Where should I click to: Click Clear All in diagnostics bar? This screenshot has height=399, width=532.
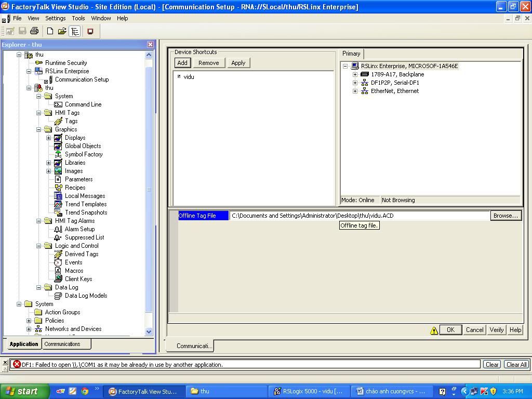tap(516, 364)
